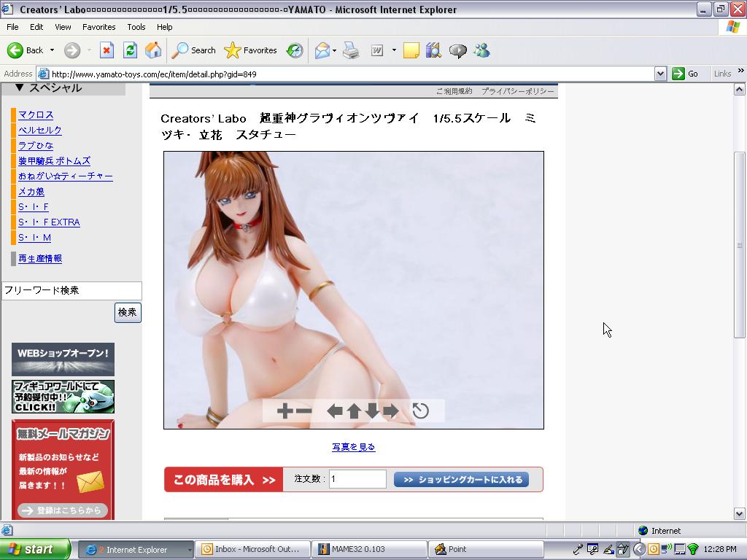Image resolution: width=747 pixels, height=560 pixels.
Task: Open the File menu
Action: [12, 27]
